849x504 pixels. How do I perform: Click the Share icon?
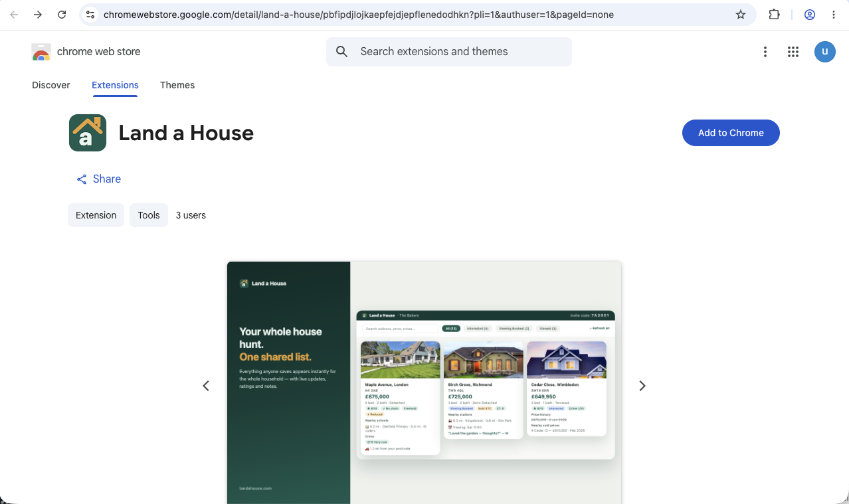click(x=82, y=179)
